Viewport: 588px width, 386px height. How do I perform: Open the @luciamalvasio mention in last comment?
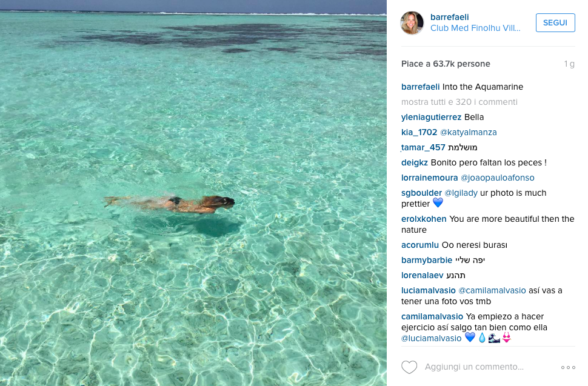(431, 338)
